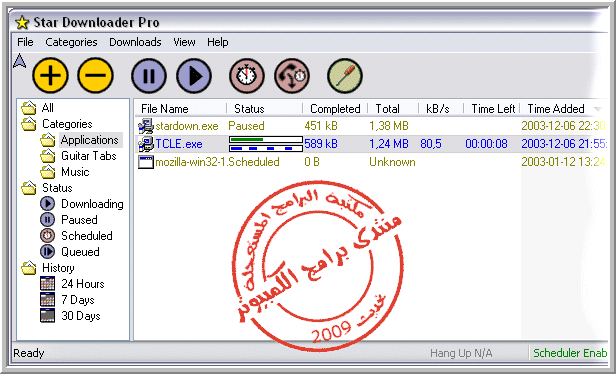Click the yellow plus Add download button
Image resolution: width=616 pixels, height=374 pixels.
[x=50, y=75]
